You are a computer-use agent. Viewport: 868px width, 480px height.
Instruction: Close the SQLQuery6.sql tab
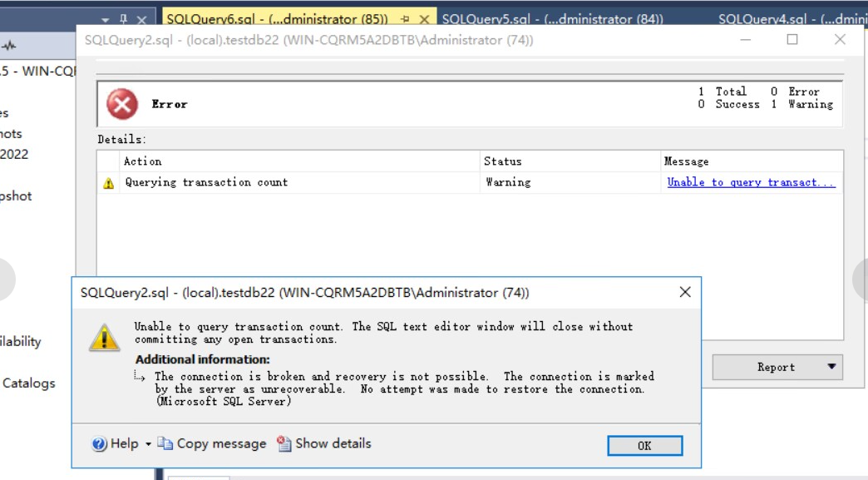pos(424,19)
